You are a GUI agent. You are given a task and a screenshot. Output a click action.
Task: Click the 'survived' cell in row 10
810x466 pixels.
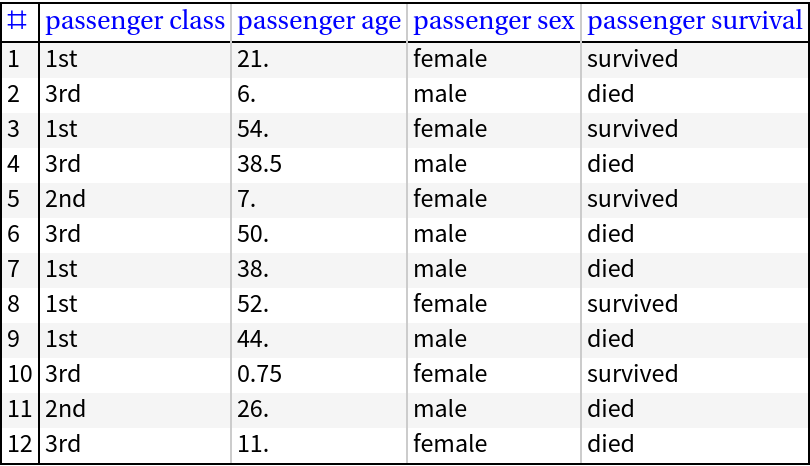[632, 374]
